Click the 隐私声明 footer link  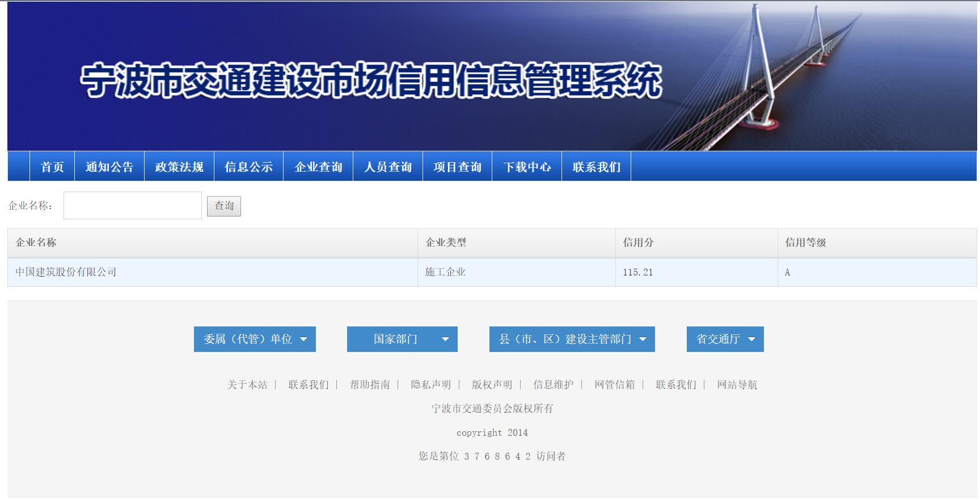point(431,385)
